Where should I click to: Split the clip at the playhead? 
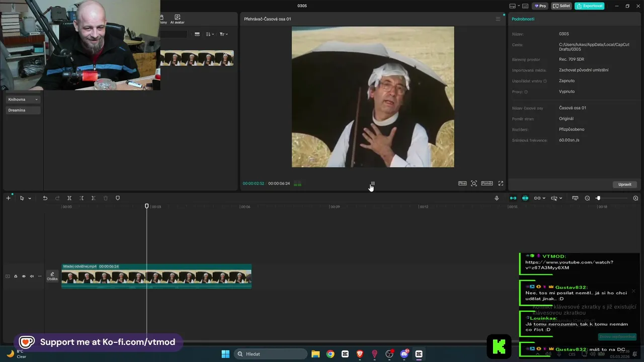tap(69, 198)
